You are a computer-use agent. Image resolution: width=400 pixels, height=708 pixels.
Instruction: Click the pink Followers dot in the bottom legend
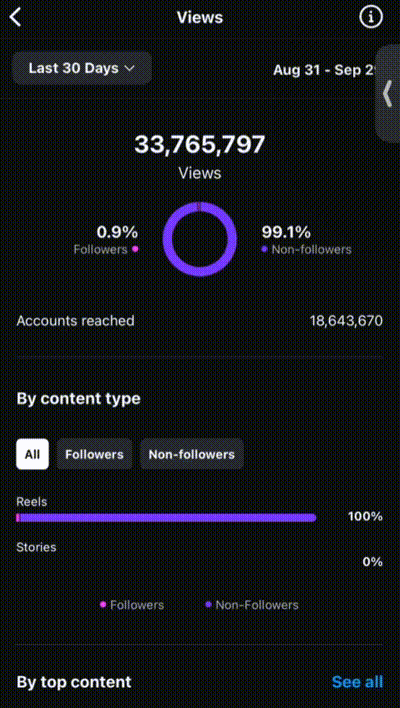(x=103, y=605)
